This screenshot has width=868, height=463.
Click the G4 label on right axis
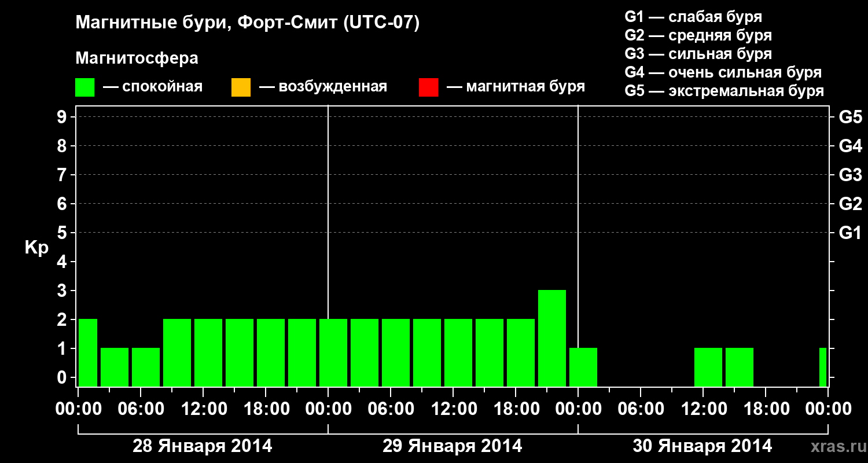pos(850,146)
